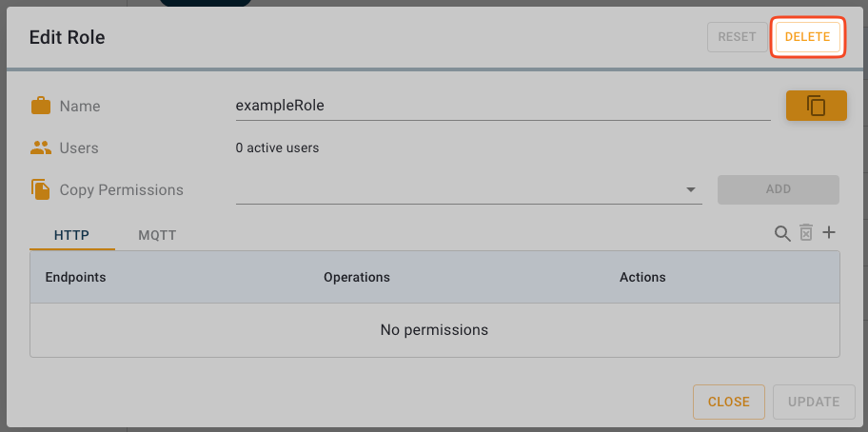Click the Copy Permissions documents icon

coord(41,189)
